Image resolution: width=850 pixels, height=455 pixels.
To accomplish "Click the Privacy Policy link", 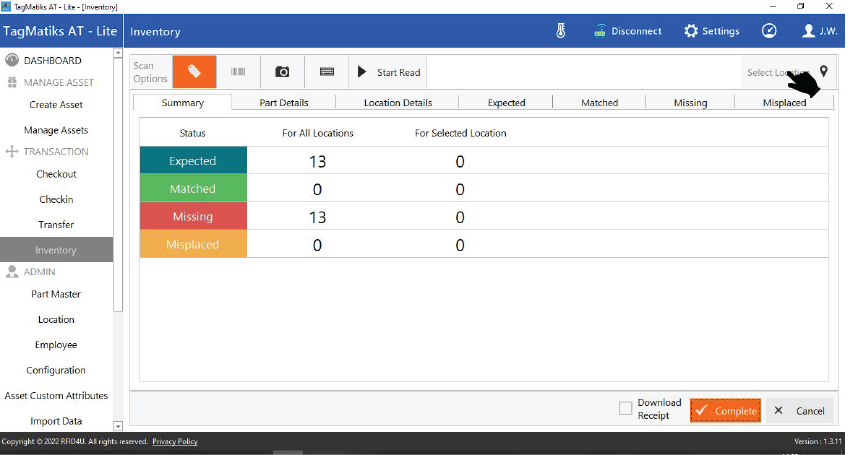I will 174,441.
